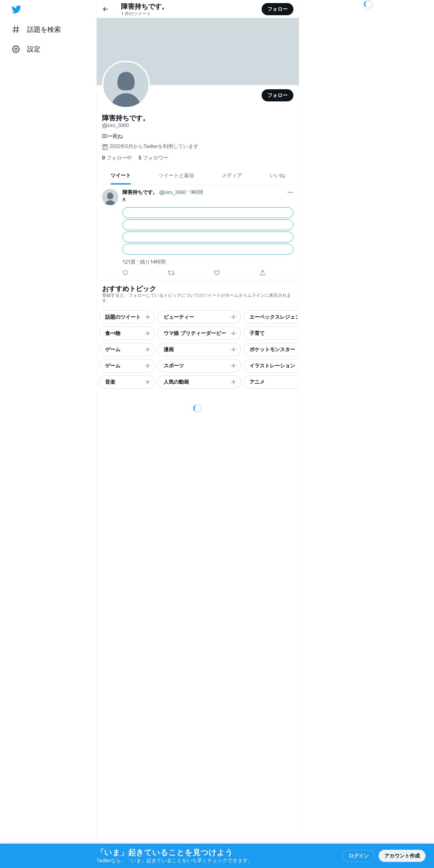Viewport: 434px width, 868px height.
Task: Add 音楽 topic plus icon
Action: [148, 382]
